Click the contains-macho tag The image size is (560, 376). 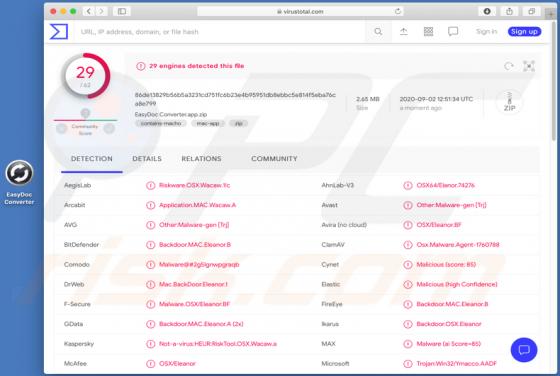(161, 123)
